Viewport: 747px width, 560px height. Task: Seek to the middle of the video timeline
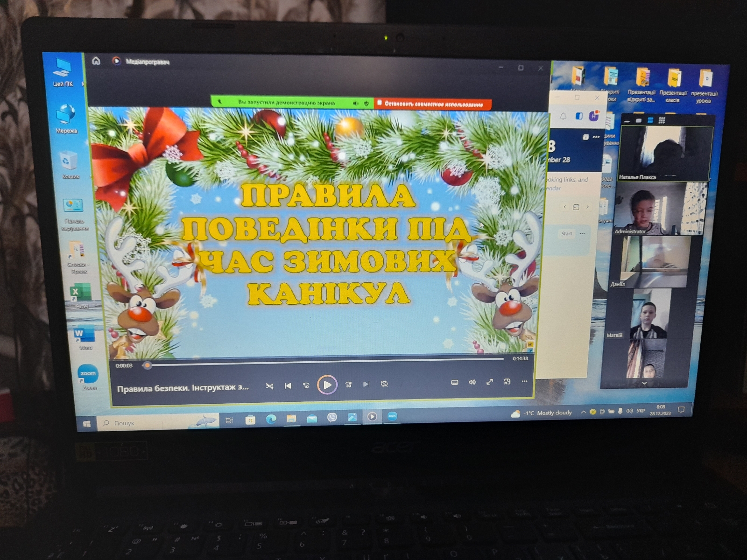324,362
